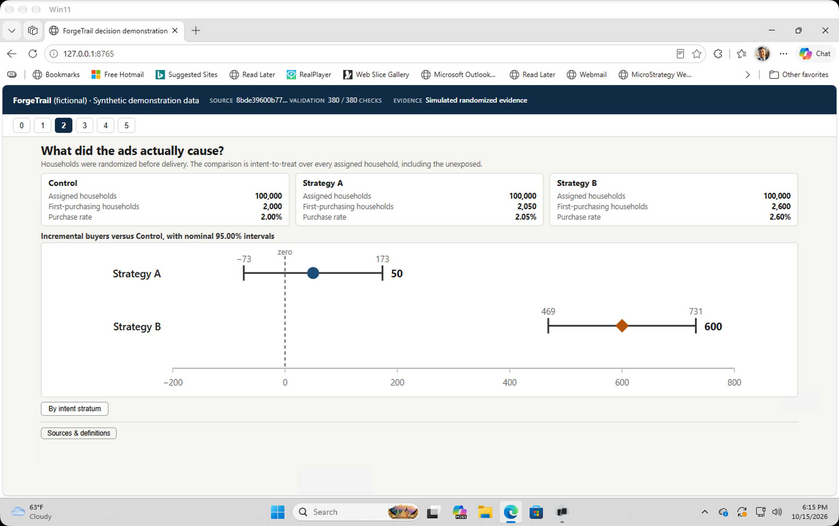Click Strategy B purchase rate 2.60% value
The width and height of the screenshot is (839, 526).
click(x=780, y=217)
